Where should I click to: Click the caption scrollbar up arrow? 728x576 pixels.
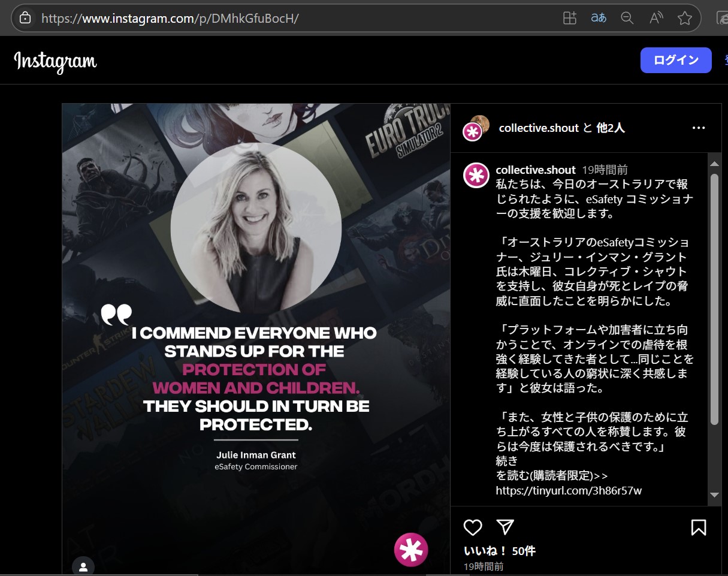[714, 164]
